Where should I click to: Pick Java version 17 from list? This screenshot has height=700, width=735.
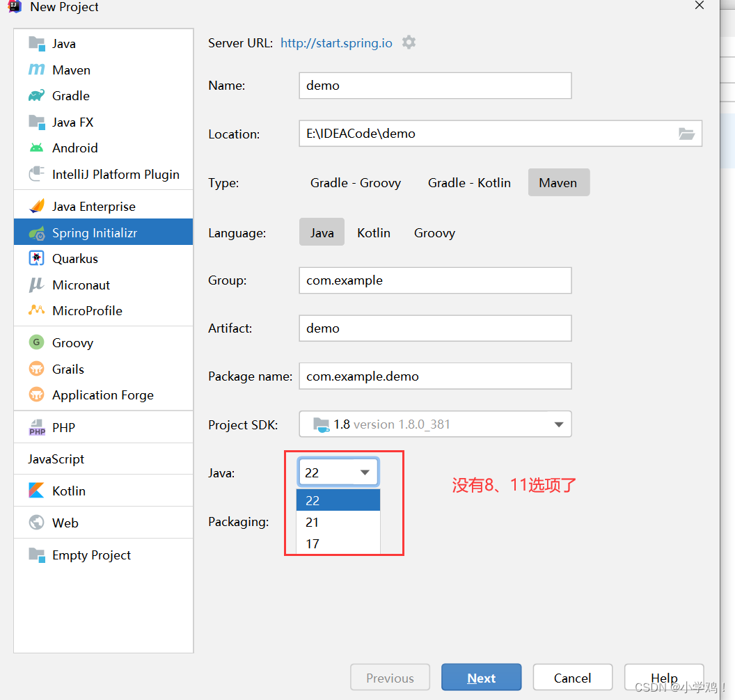[338, 543]
